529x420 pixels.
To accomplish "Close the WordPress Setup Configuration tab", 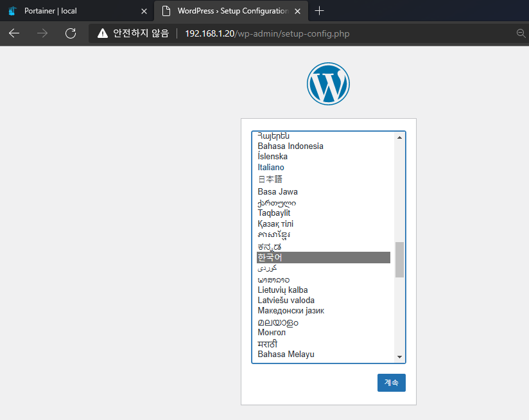I will click(298, 11).
